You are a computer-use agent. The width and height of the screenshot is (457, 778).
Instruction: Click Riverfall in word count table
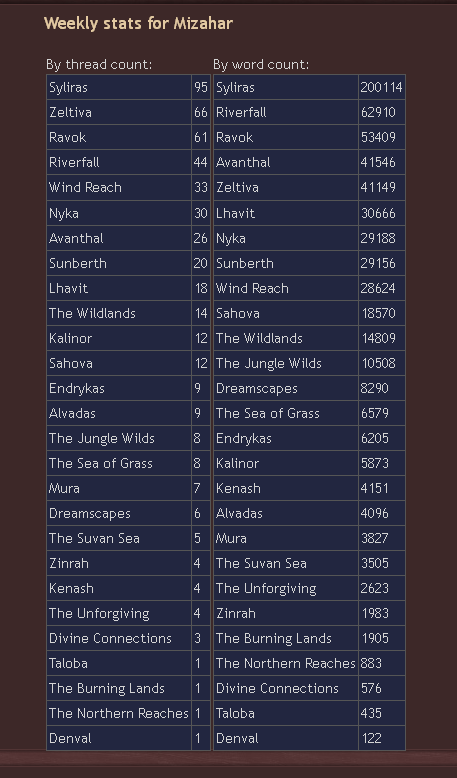coord(241,113)
